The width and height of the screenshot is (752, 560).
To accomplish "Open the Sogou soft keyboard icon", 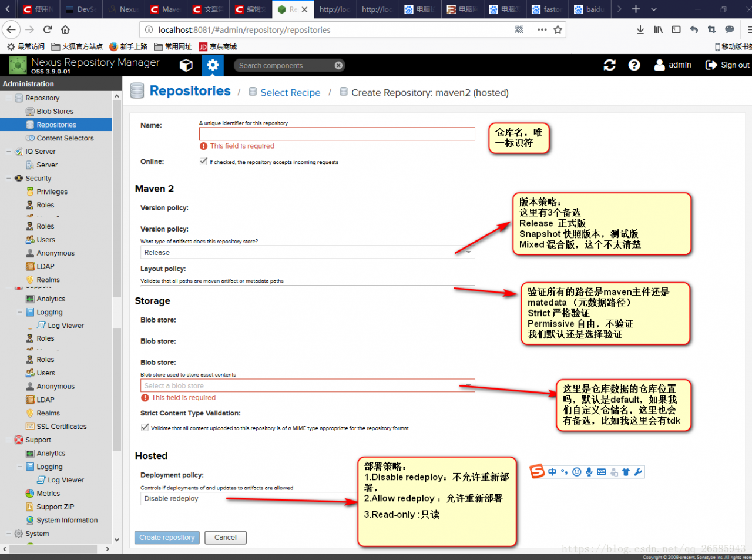I will tap(601, 472).
